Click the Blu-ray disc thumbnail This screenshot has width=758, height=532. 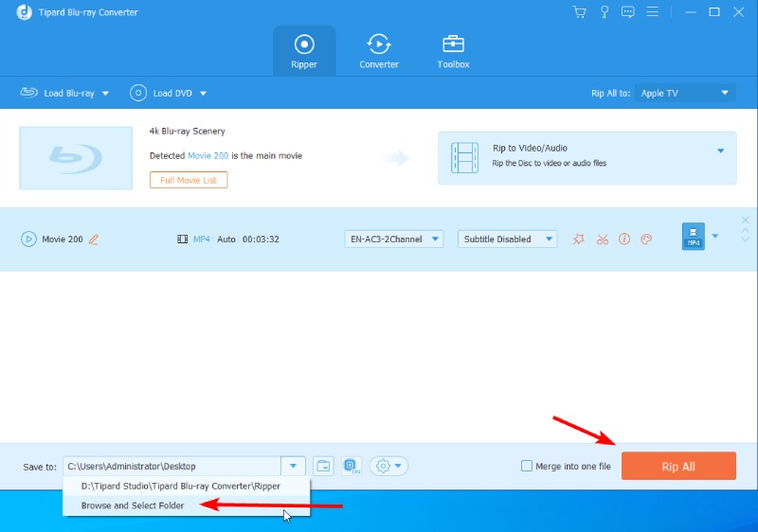click(76, 158)
